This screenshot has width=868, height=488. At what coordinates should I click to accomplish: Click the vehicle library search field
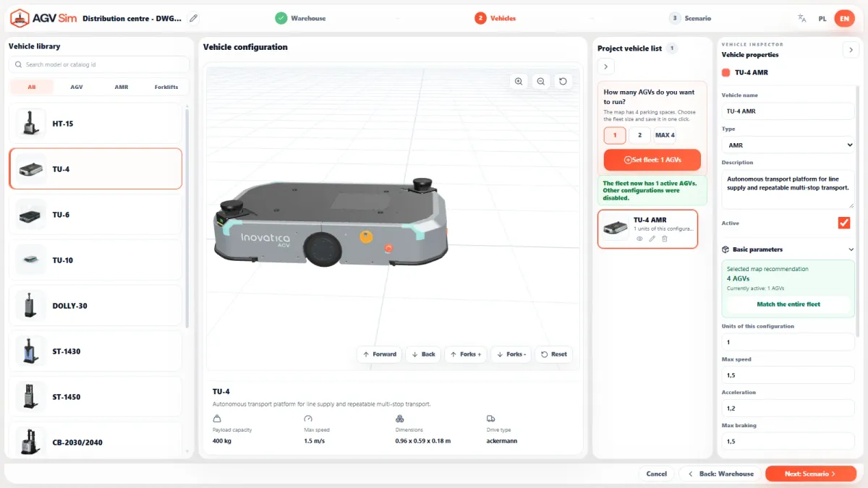click(x=99, y=64)
